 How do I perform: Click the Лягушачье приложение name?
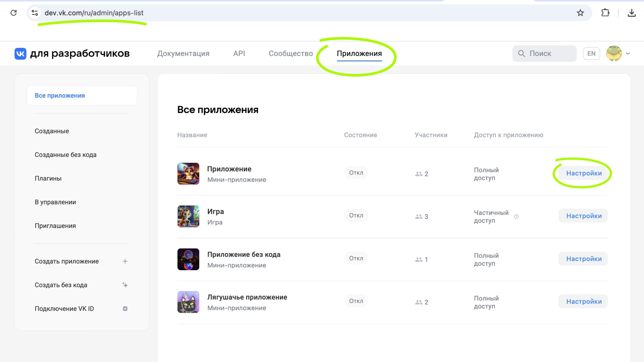(247, 297)
